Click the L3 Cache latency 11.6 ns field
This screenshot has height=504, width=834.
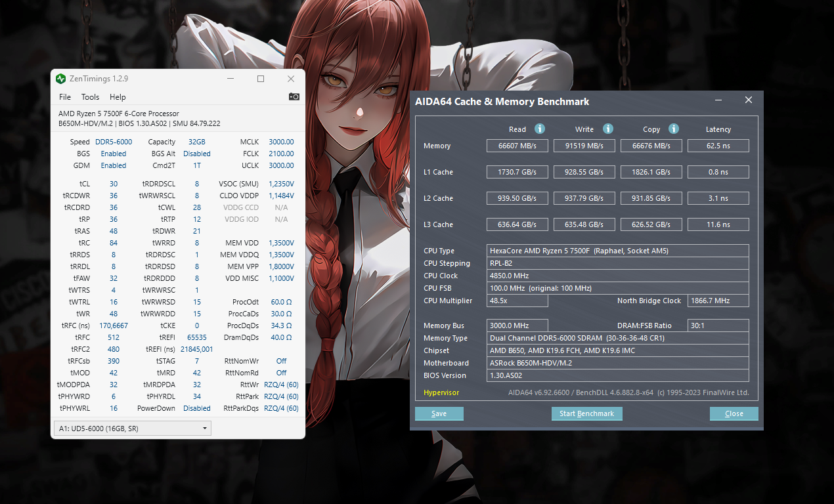718,224
